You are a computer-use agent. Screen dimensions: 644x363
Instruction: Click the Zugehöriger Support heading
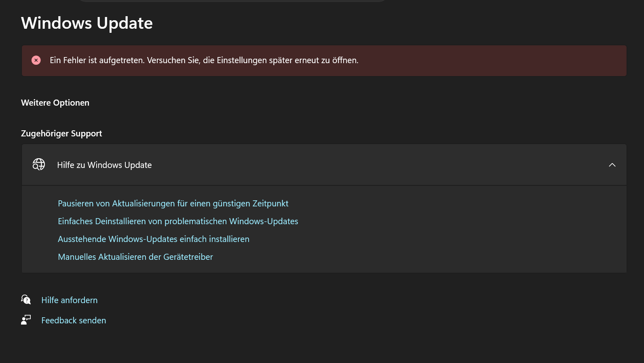(61, 134)
